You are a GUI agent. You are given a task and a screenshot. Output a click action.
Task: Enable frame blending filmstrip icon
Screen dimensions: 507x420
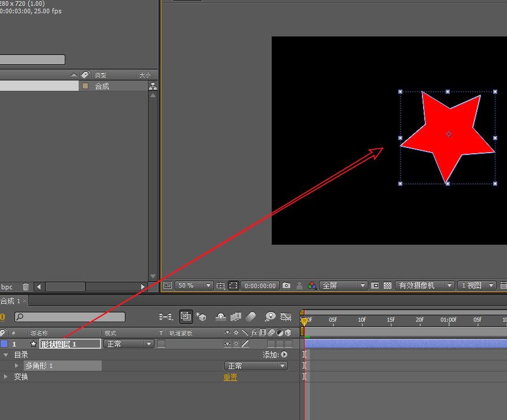point(236,316)
